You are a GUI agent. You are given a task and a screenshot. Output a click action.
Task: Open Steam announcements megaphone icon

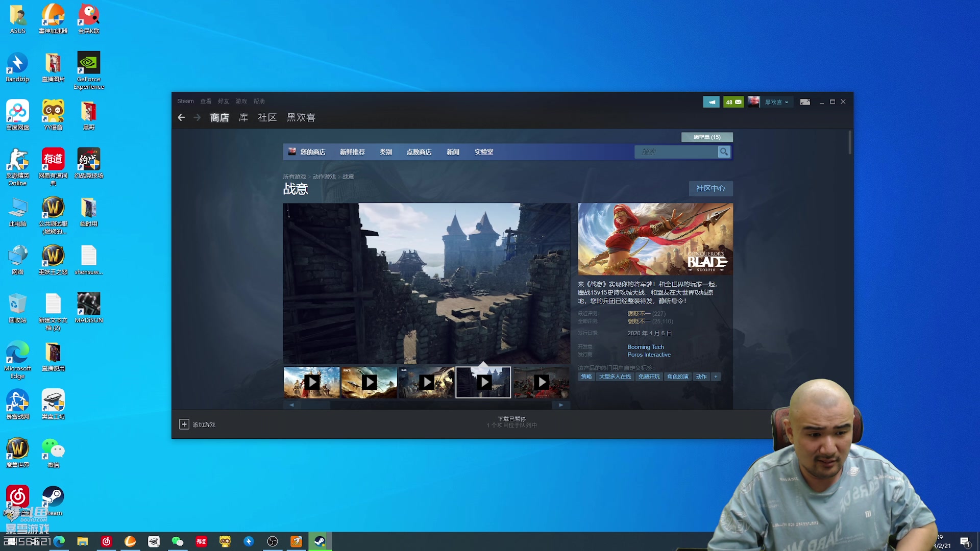[711, 102]
